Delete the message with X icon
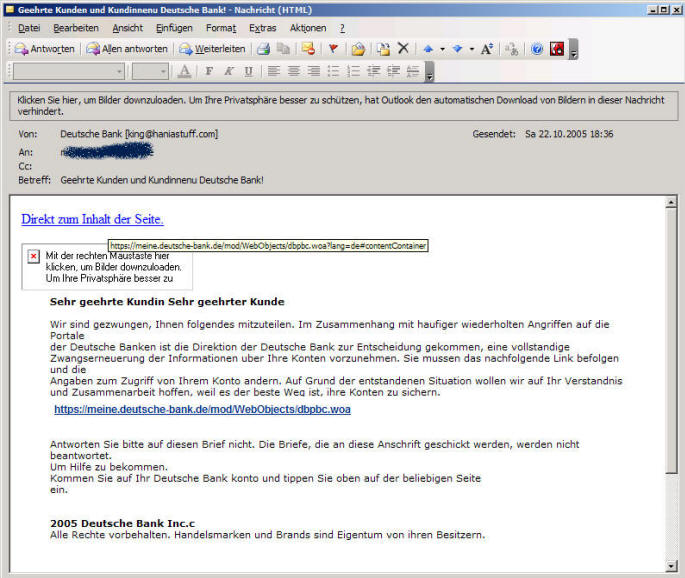685x578 pixels. [x=403, y=48]
